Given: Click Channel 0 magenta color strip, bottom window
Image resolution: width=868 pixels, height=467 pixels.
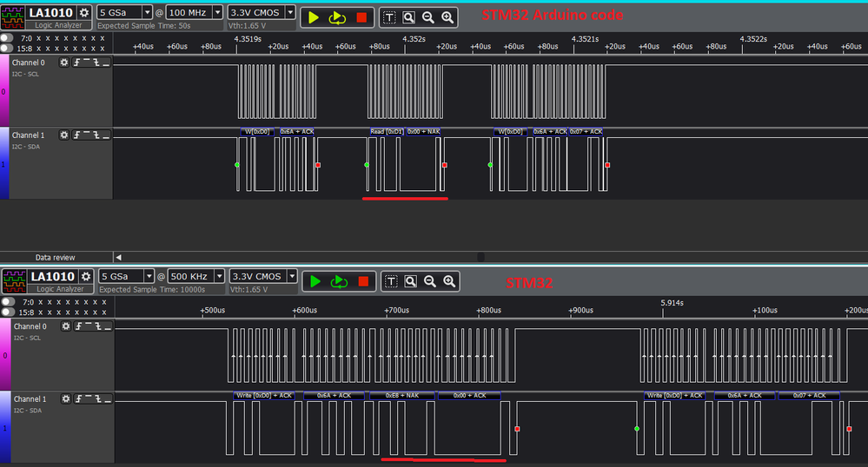Looking at the screenshot, I should coord(5,355).
